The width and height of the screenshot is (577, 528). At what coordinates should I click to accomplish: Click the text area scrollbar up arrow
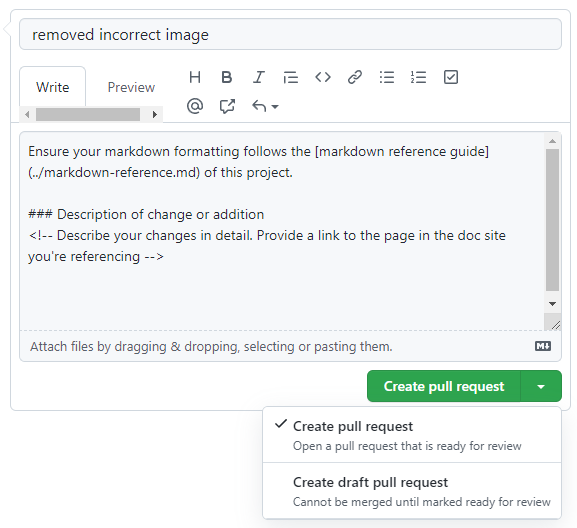pyautogui.click(x=552, y=141)
